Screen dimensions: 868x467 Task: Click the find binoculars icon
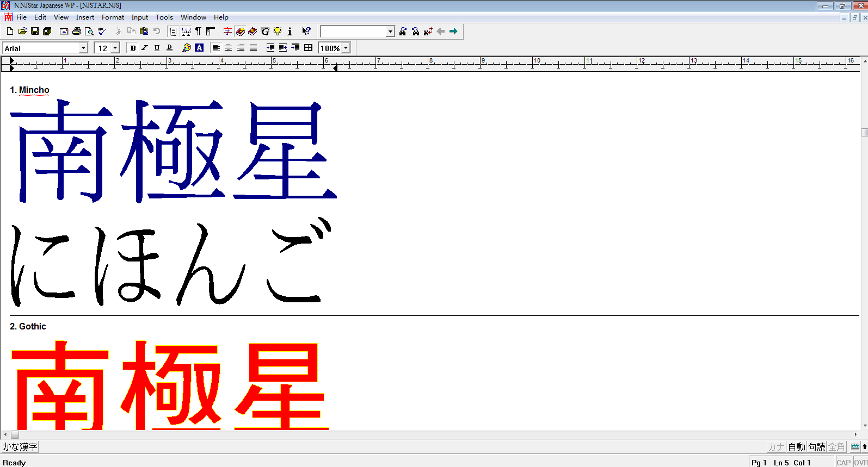[403, 32]
